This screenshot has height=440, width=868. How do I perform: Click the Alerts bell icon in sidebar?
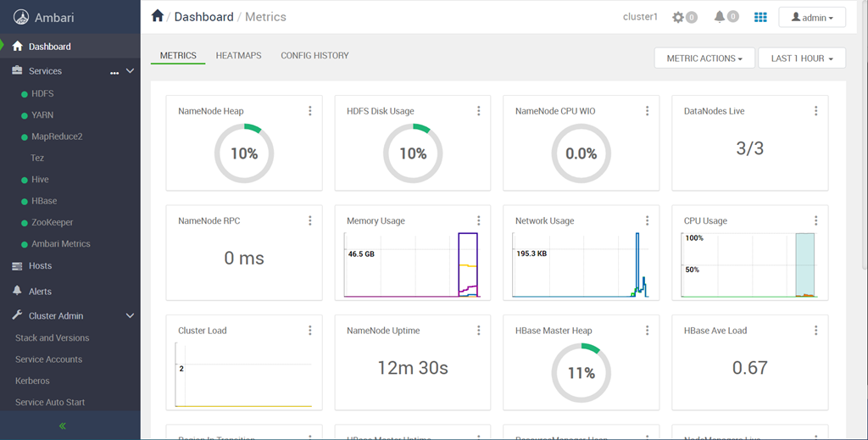pos(17,291)
